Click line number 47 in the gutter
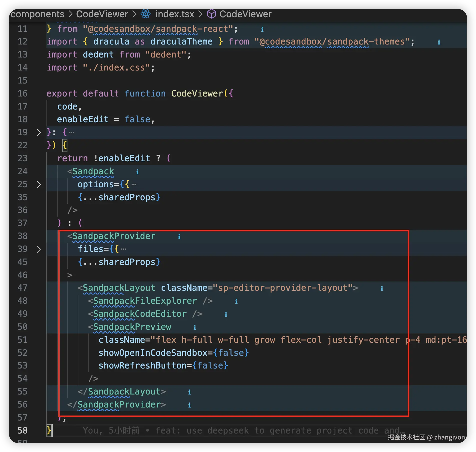Screen dimensions: 476x452 click(22, 288)
